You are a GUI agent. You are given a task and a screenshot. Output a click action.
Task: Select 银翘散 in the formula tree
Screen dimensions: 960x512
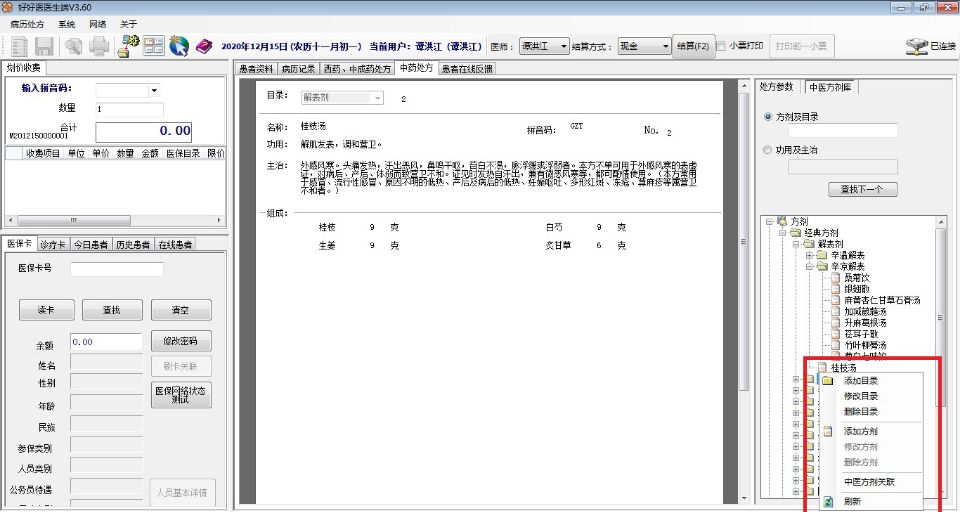pyautogui.click(x=857, y=289)
